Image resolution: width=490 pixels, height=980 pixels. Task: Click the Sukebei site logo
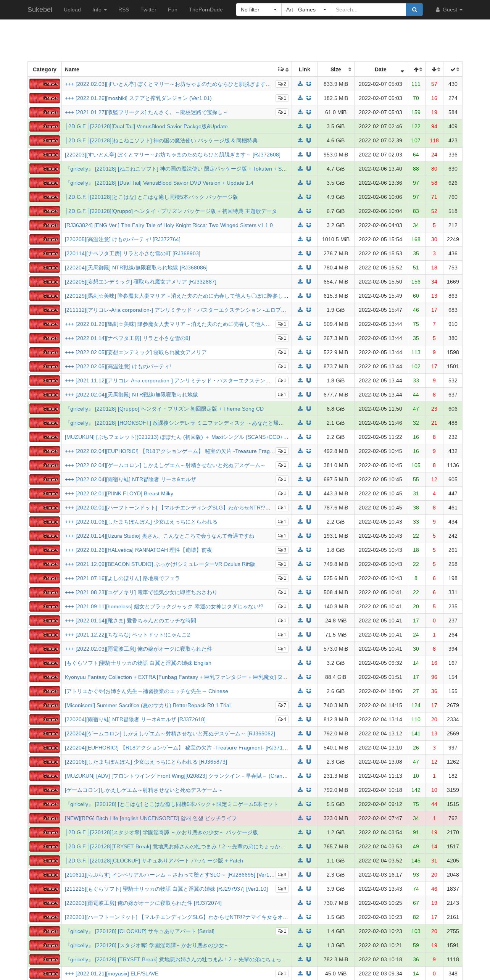[x=40, y=10]
